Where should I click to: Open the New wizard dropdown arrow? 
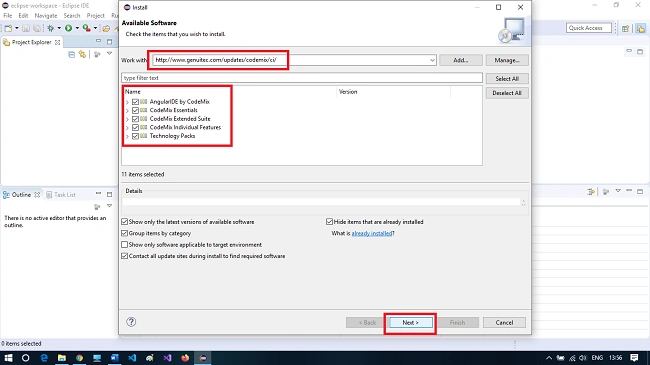click(17, 28)
